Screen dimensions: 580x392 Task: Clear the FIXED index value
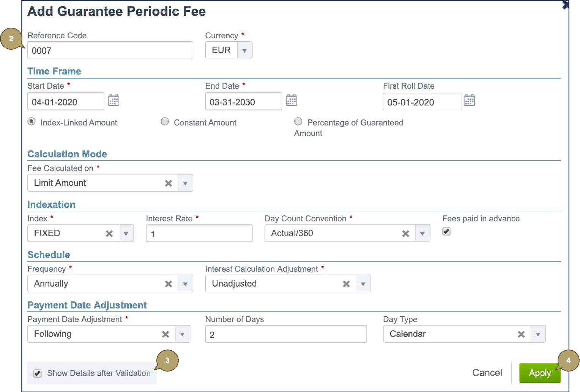pyautogui.click(x=109, y=234)
